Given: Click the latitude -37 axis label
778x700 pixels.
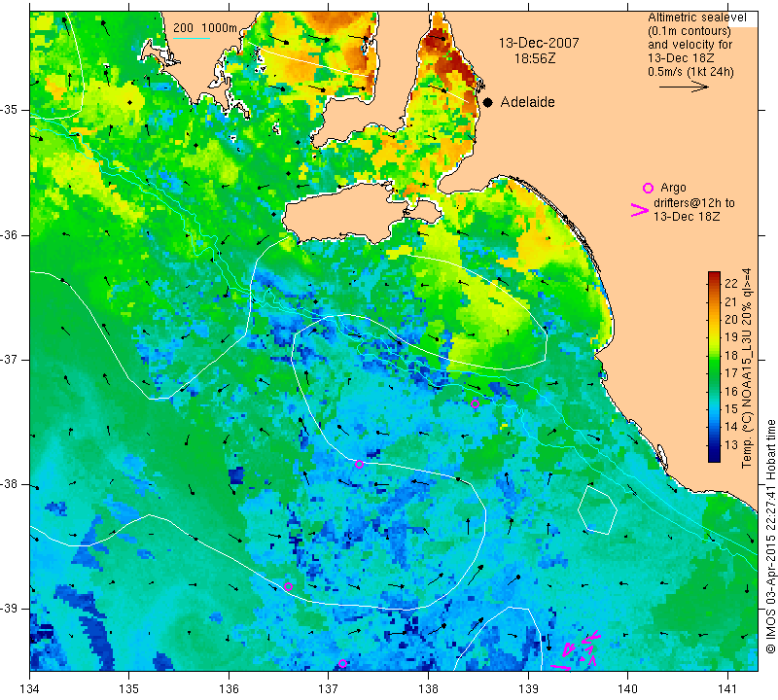Looking at the screenshot, I should [x=10, y=360].
